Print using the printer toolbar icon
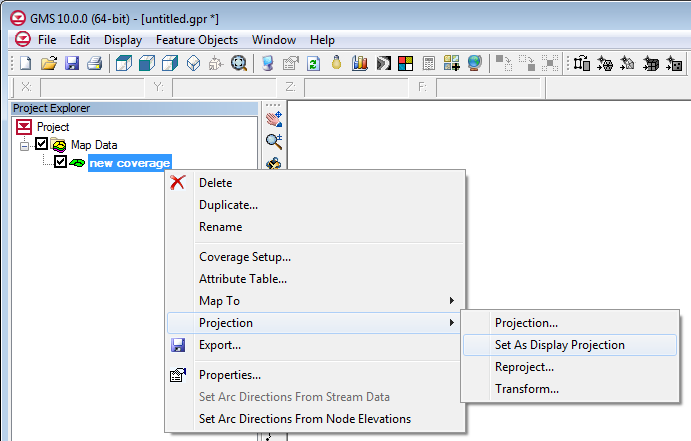This screenshot has height=441, width=691. tap(94, 63)
